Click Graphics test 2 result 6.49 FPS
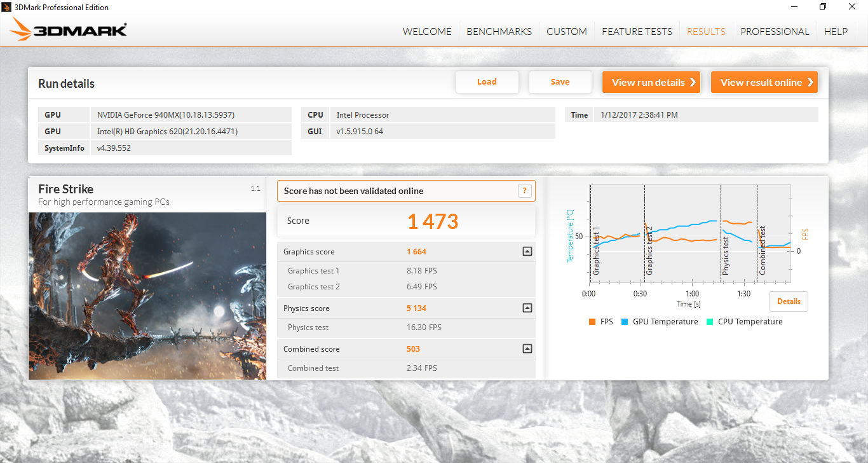Viewport: 868px width, 463px height. coord(422,287)
